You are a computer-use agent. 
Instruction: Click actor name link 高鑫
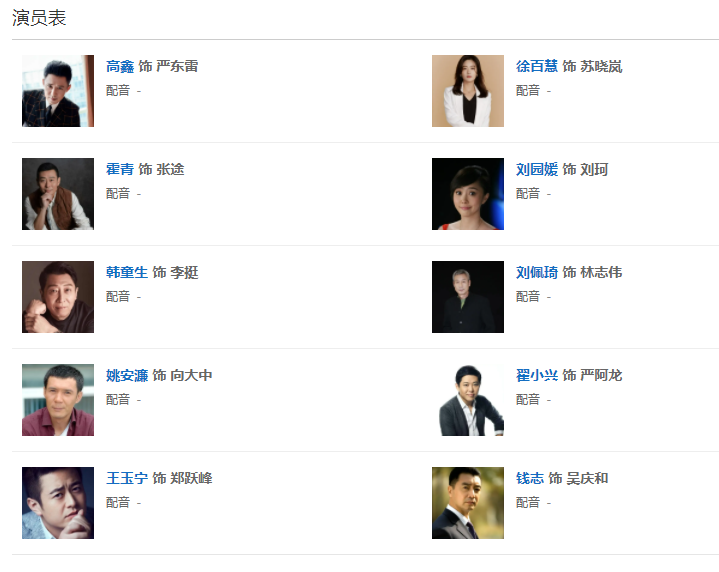point(120,67)
